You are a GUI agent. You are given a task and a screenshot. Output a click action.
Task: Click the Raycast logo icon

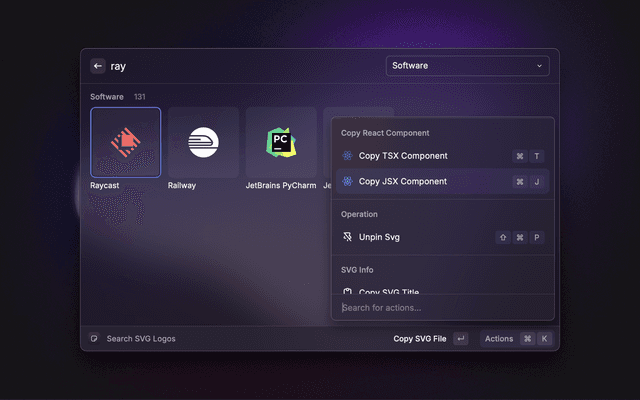(126, 142)
